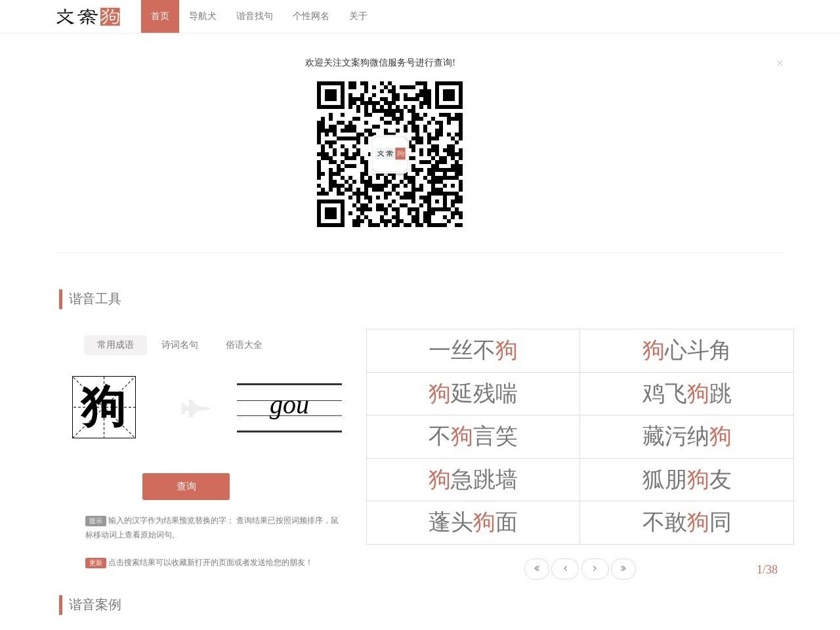Click the 查询 search button
840x630 pixels.
186,486
